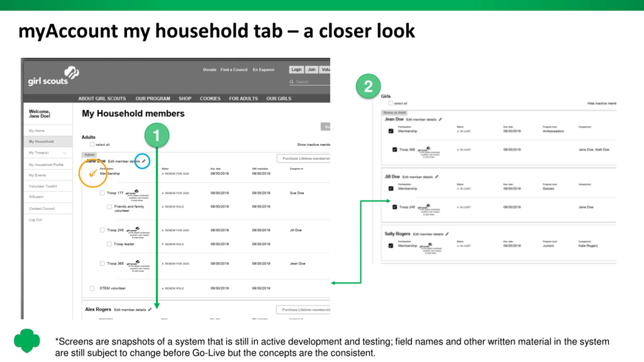Screen dimensions: 644x362
Task: Uncheck Jean Doe Membership checkbox
Action: click(391, 131)
